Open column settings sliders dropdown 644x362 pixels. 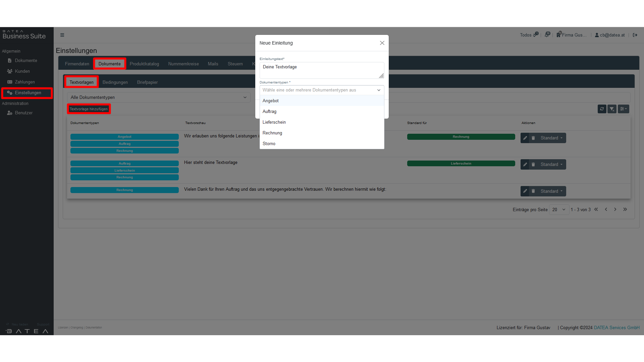click(623, 109)
